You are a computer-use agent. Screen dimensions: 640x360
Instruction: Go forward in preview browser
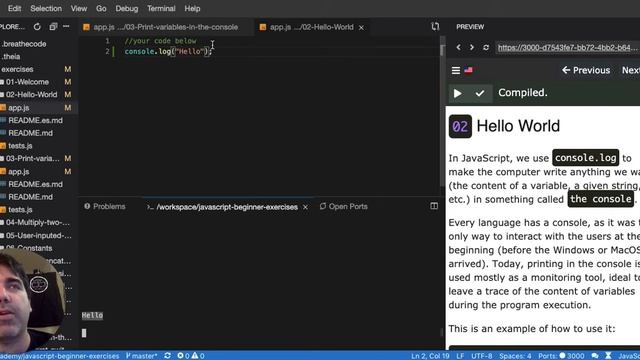tap(472, 47)
